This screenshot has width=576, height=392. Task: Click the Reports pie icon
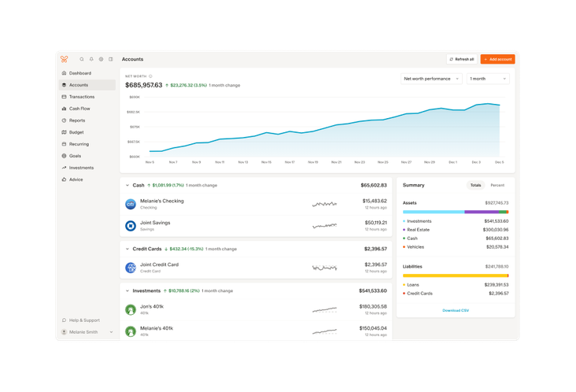(65, 120)
